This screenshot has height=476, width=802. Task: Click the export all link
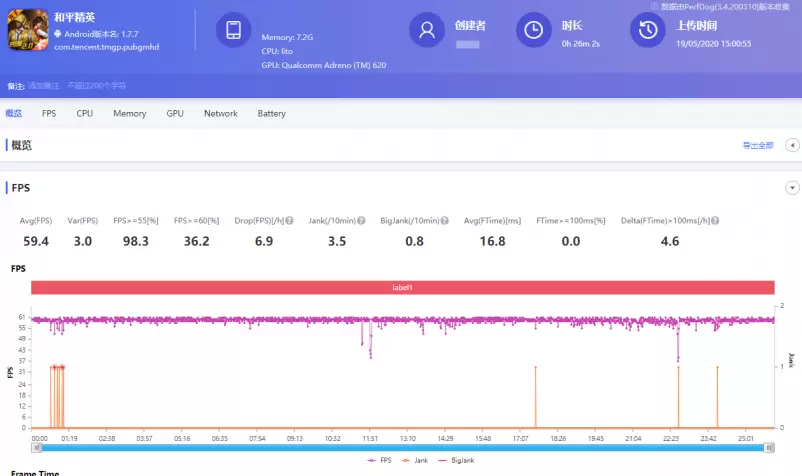757,146
